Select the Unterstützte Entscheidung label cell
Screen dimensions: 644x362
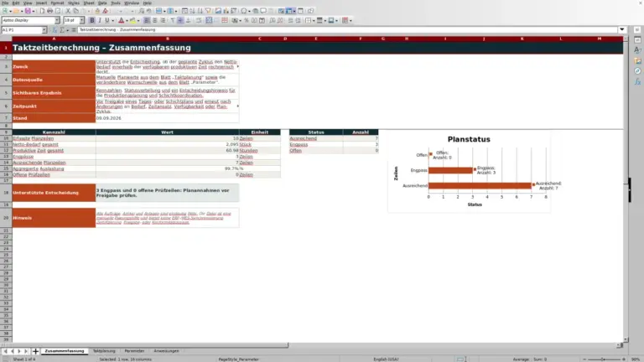tap(54, 193)
